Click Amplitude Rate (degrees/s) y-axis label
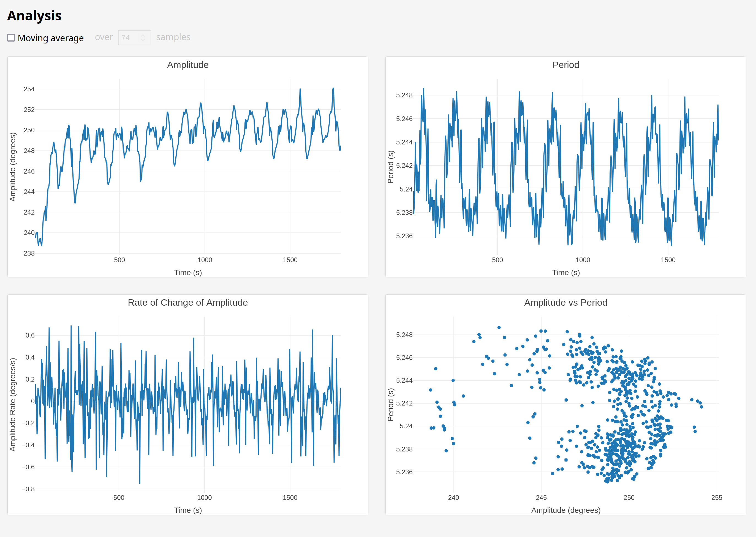The height and width of the screenshot is (537, 756). [x=13, y=404]
